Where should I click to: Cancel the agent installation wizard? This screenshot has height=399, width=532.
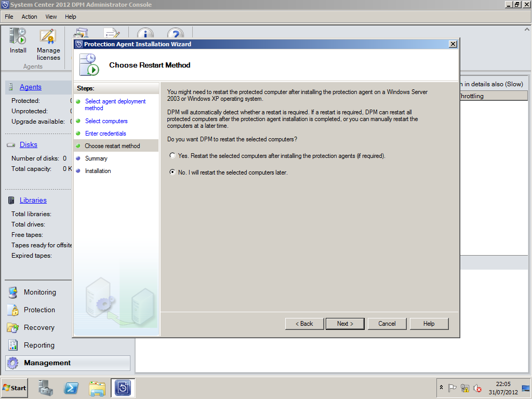pos(387,324)
